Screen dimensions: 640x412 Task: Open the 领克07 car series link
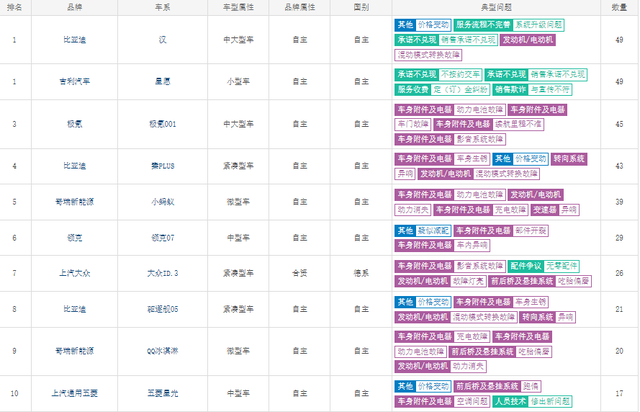(x=162, y=238)
